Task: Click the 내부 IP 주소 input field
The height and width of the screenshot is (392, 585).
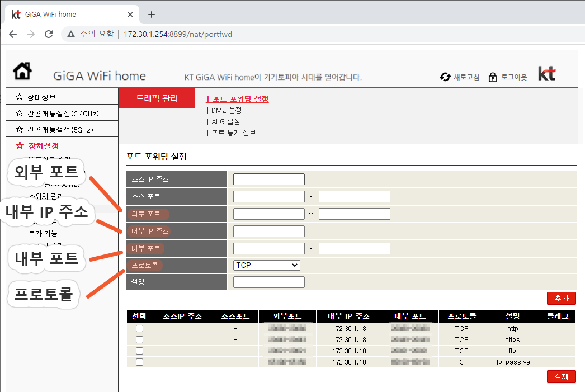Action: (x=269, y=232)
